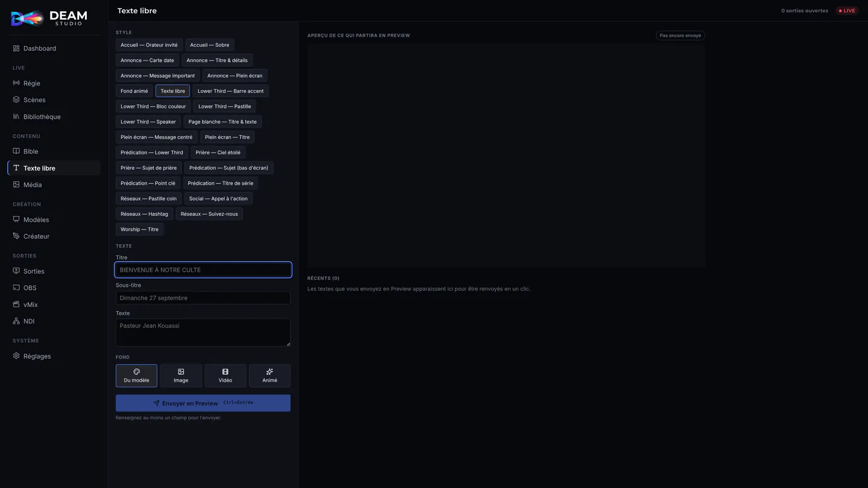Open the Régie live control page

(x=54, y=83)
